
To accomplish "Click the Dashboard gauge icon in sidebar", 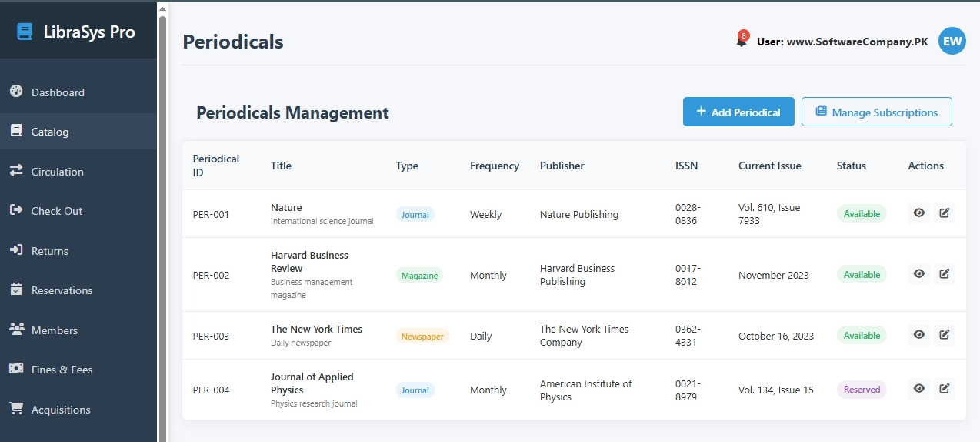I will 16,92.
